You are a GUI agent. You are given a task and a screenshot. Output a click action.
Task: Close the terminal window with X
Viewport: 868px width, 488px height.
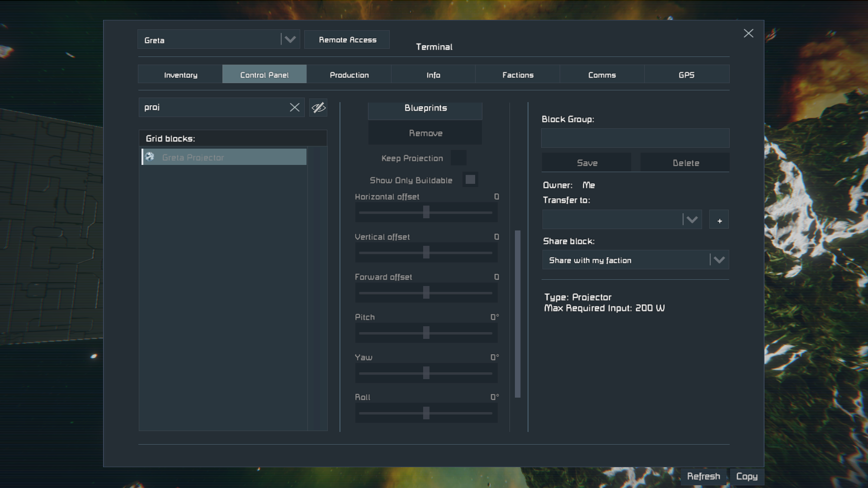coord(748,33)
